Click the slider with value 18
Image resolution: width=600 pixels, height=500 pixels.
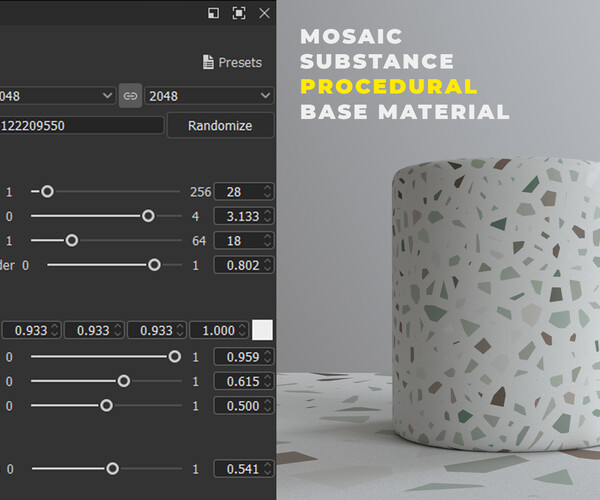click(106, 240)
